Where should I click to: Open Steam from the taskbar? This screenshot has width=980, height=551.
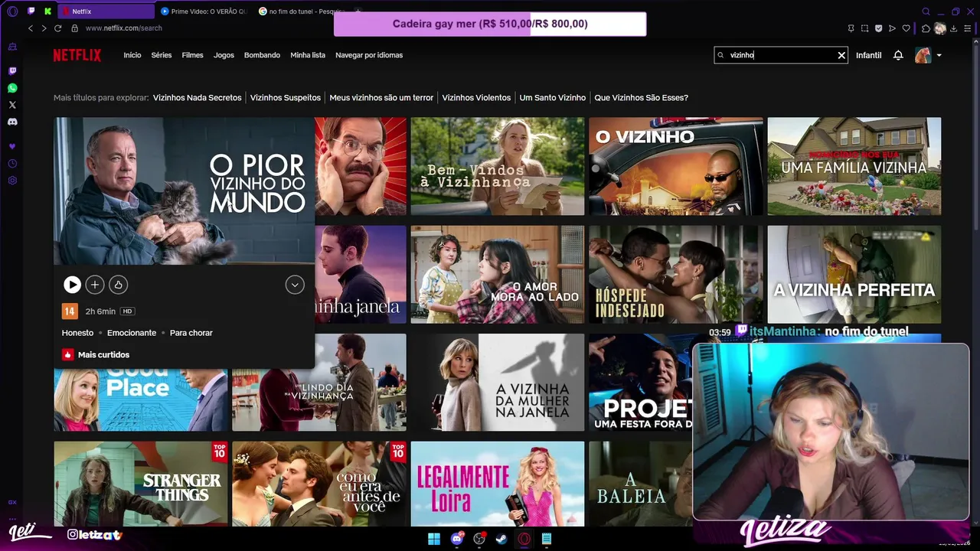[x=501, y=539]
